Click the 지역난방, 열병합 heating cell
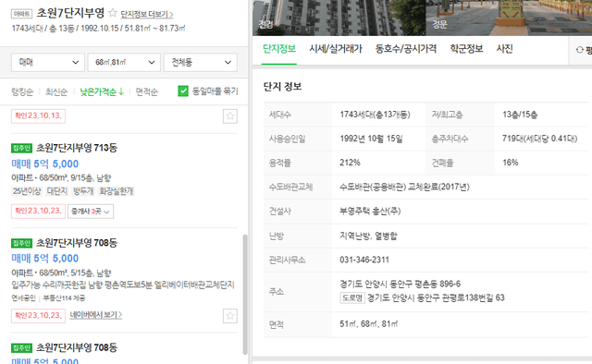This screenshot has height=364, width=592. coord(368,237)
